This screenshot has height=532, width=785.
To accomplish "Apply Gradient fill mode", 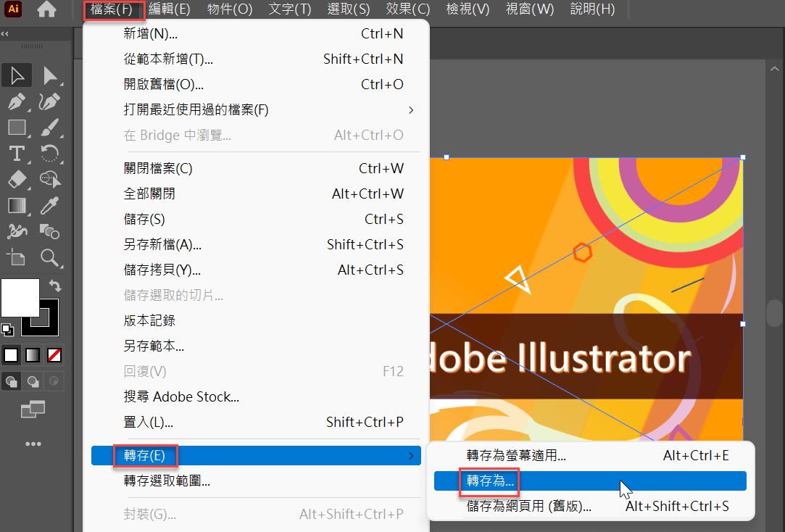I will pos(33,355).
